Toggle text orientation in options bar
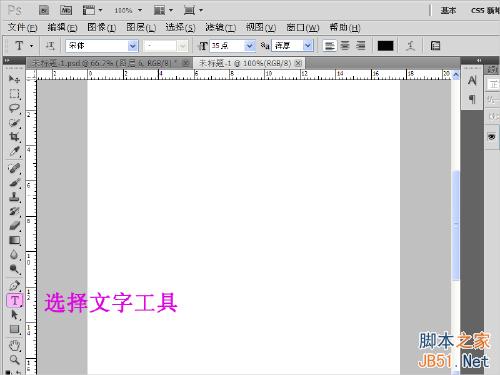This screenshot has width=500, height=375. (x=50, y=46)
